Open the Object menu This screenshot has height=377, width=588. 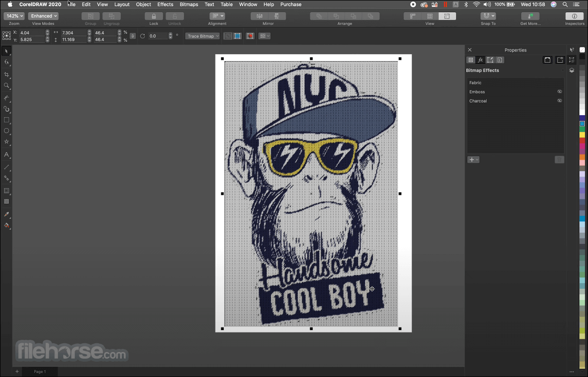(x=143, y=5)
